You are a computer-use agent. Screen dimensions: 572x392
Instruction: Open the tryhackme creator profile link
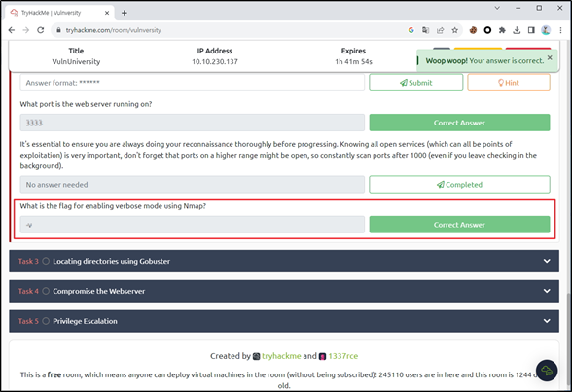[x=281, y=356]
